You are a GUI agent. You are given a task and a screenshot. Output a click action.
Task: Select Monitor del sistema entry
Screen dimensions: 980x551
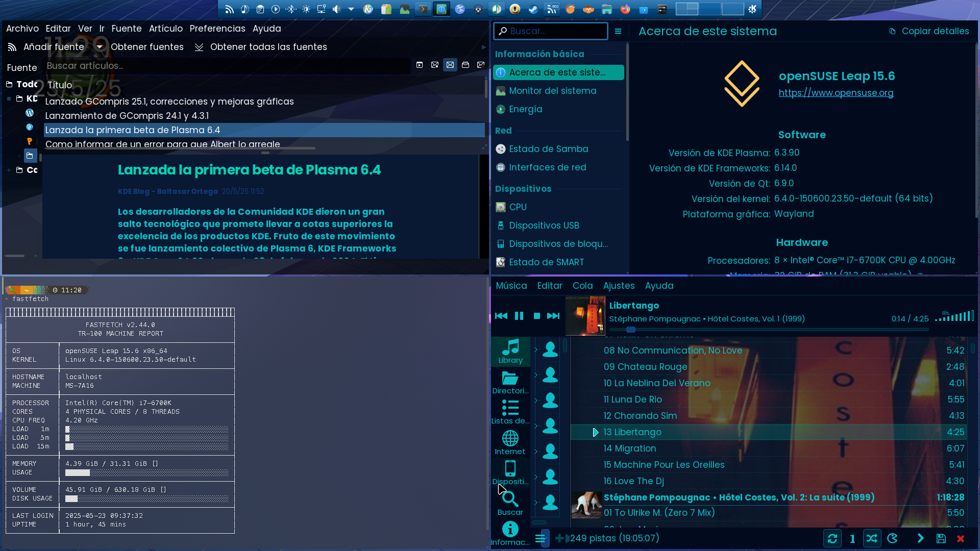tap(558, 91)
